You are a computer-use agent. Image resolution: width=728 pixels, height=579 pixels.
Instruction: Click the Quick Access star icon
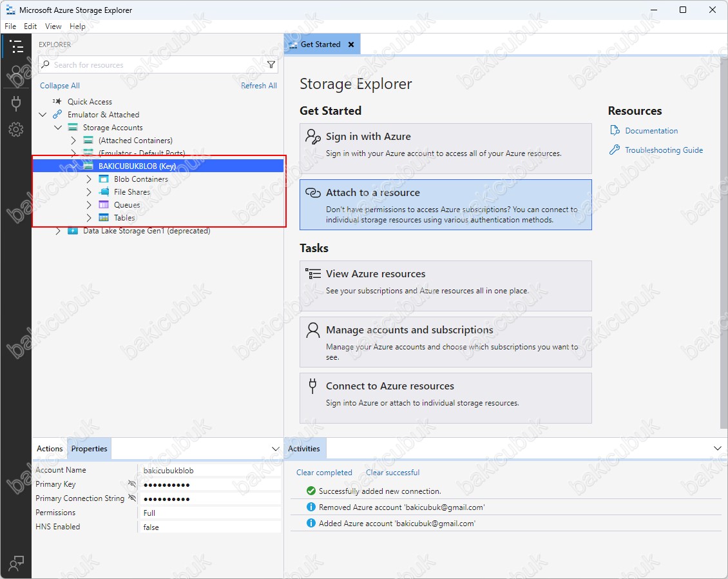57,101
